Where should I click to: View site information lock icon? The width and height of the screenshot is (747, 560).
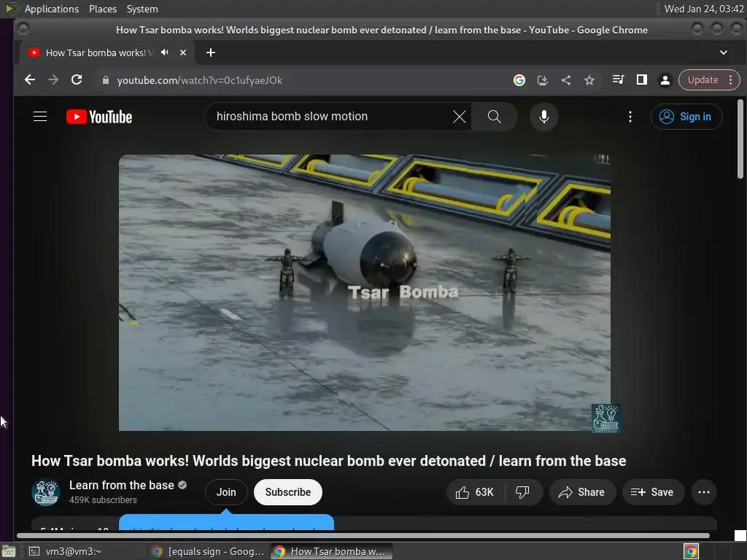(x=106, y=80)
